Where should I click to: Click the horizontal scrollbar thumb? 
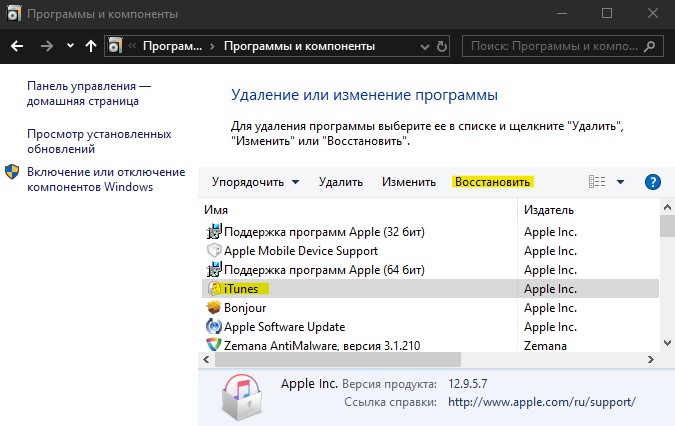pyautogui.click(x=338, y=359)
